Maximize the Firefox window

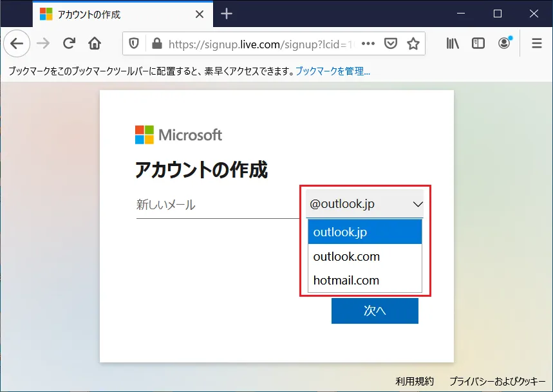(x=497, y=14)
